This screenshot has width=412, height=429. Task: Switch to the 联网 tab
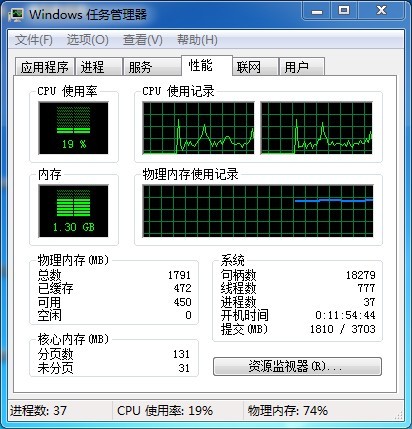(255, 67)
